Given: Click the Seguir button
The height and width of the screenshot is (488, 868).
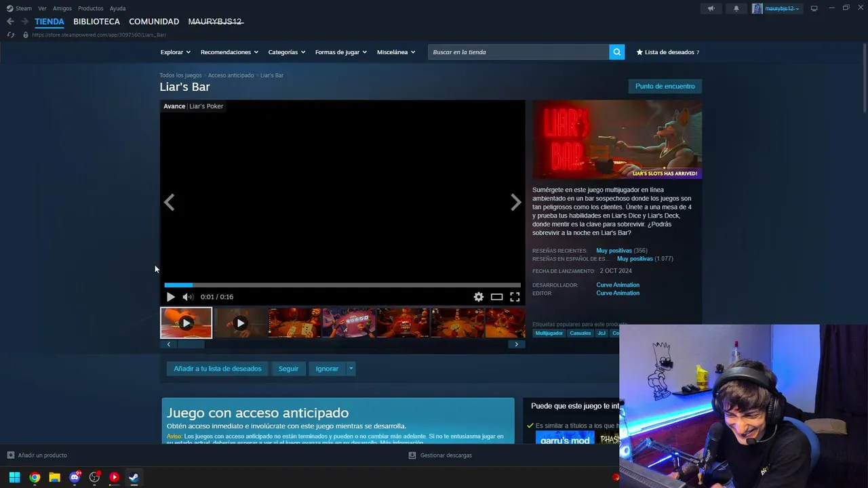Looking at the screenshot, I should [x=288, y=369].
